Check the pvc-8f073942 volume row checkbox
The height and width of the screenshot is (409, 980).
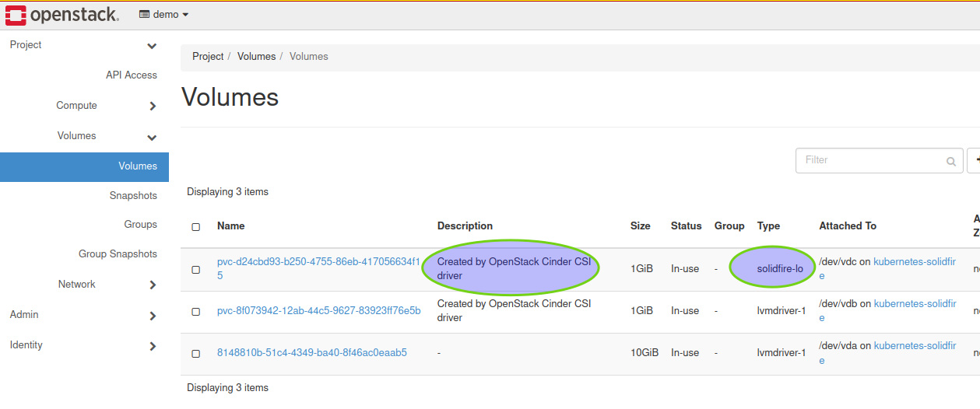pyautogui.click(x=196, y=312)
